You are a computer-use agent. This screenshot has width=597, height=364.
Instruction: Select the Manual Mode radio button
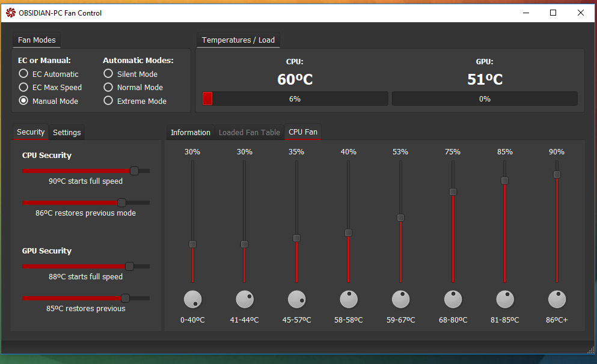point(23,101)
